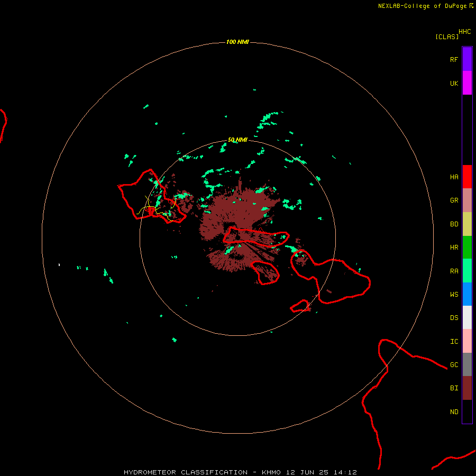Click the RF purple legend swatch
476x476 pixels.
(x=467, y=59)
